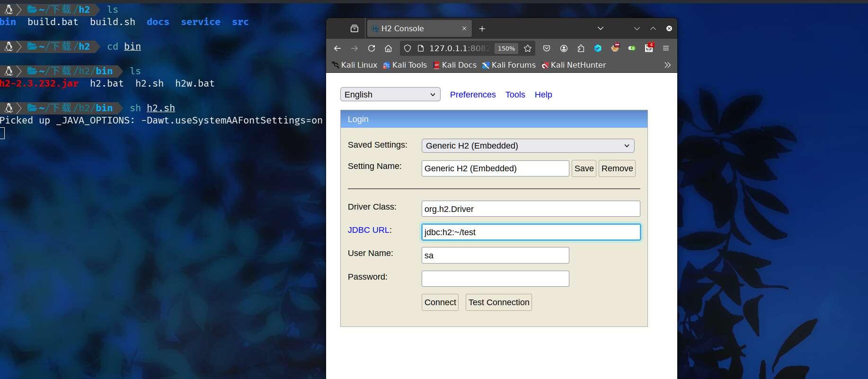Screen dimensions: 868x379
Task: Open the Firefox account icon
Action: [564, 48]
